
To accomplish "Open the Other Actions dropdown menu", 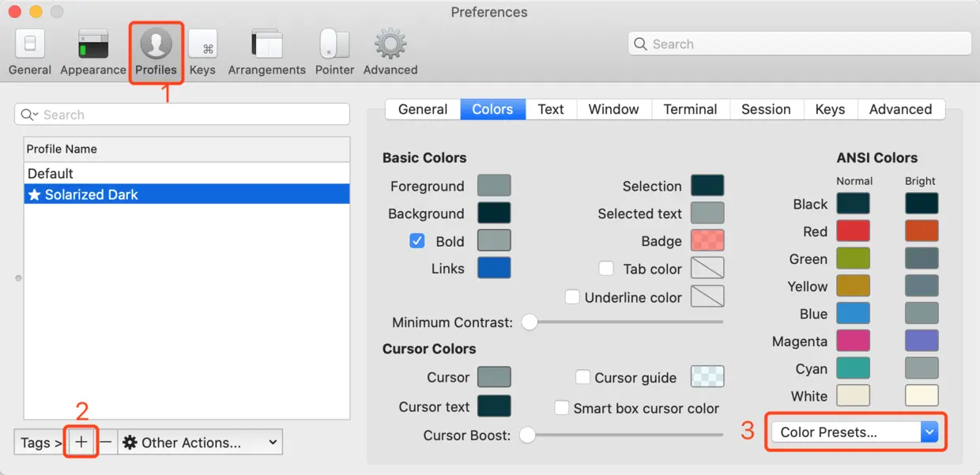I will pyautogui.click(x=200, y=443).
